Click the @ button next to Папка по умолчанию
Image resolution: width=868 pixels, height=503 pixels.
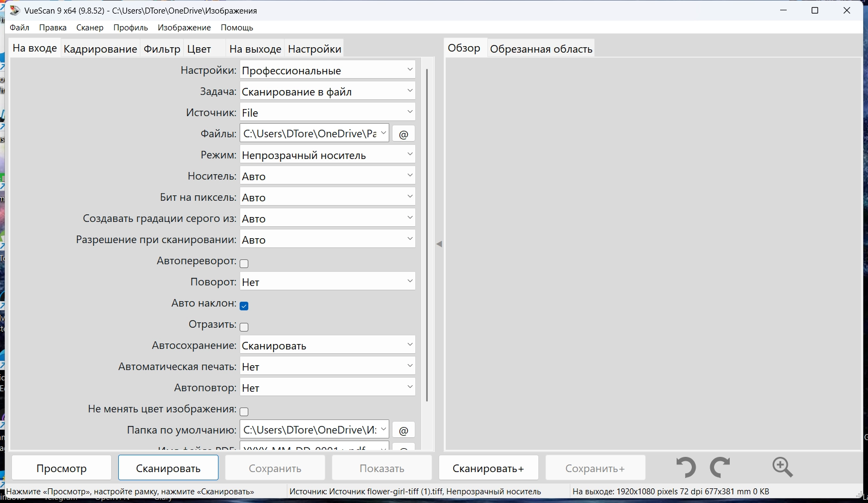click(403, 430)
